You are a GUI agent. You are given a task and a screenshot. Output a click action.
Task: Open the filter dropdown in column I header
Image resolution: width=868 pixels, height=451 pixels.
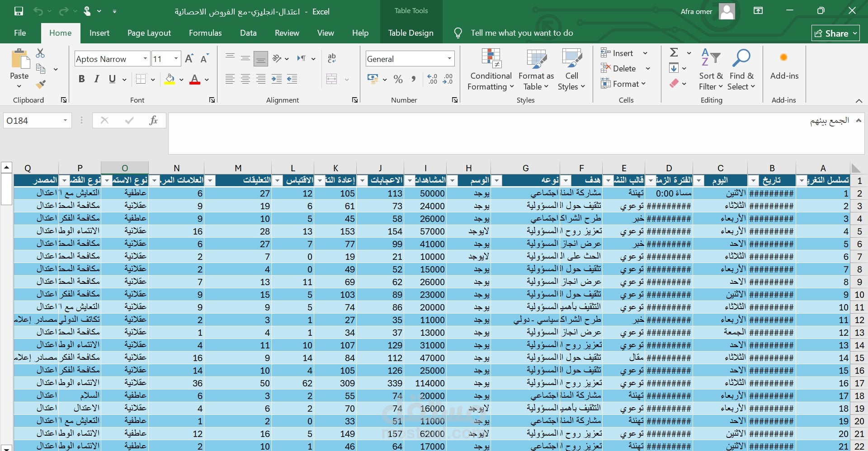click(x=410, y=181)
